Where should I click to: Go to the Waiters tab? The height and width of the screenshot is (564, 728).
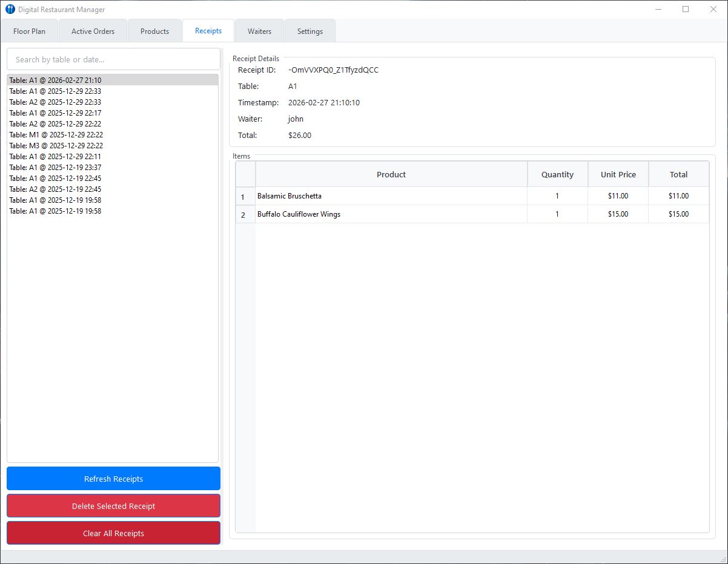click(259, 31)
